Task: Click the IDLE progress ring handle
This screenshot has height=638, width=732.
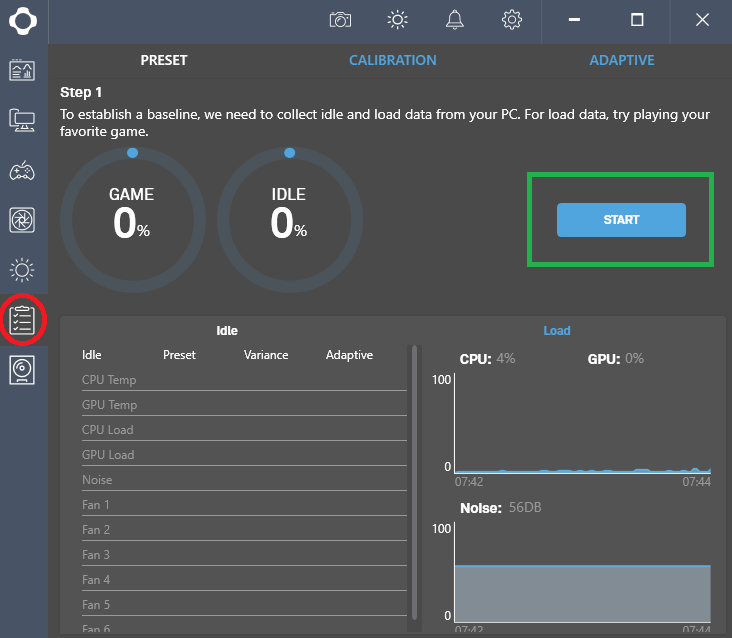Action: [x=289, y=153]
